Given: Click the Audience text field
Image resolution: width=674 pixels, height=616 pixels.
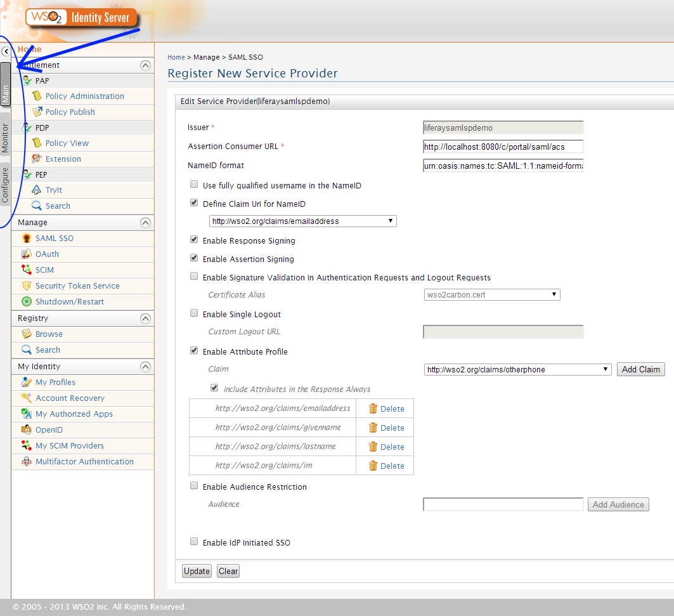Looking at the screenshot, I should 503,504.
